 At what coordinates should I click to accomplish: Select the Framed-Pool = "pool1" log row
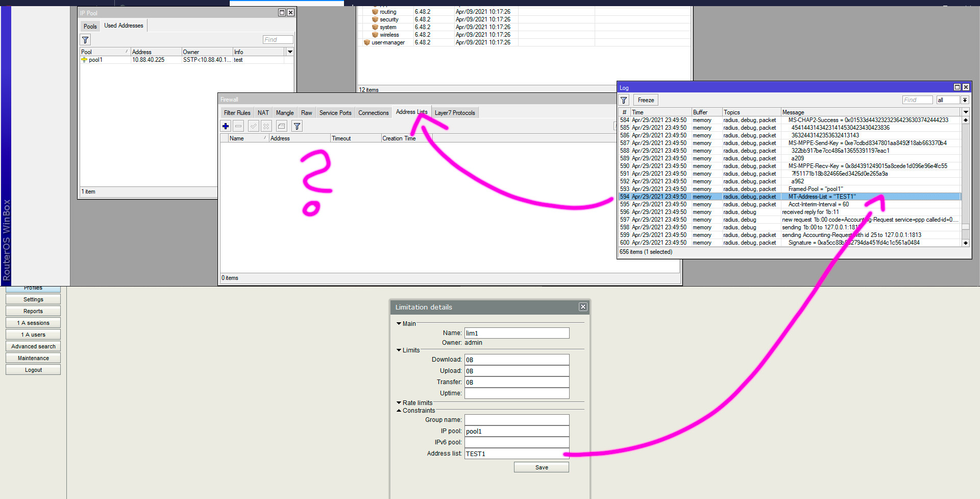click(x=790, y=189)
